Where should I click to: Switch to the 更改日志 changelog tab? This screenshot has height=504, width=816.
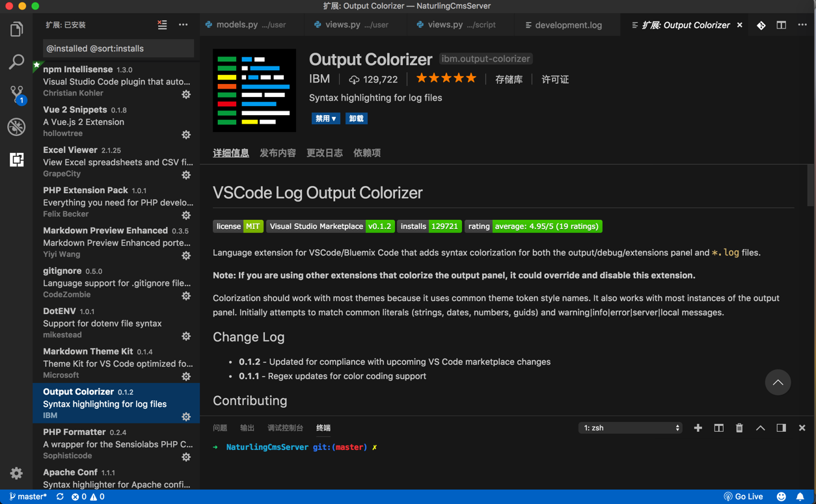(325, 153)
